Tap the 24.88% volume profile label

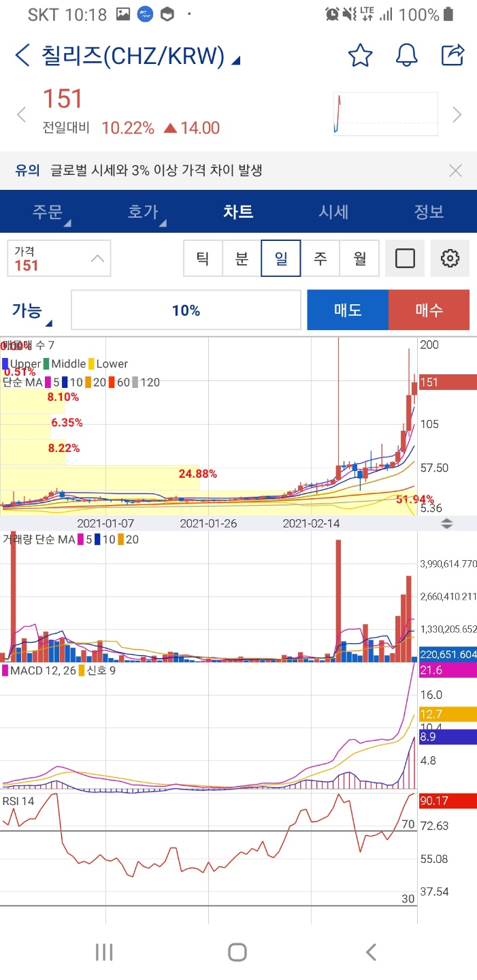198,474
